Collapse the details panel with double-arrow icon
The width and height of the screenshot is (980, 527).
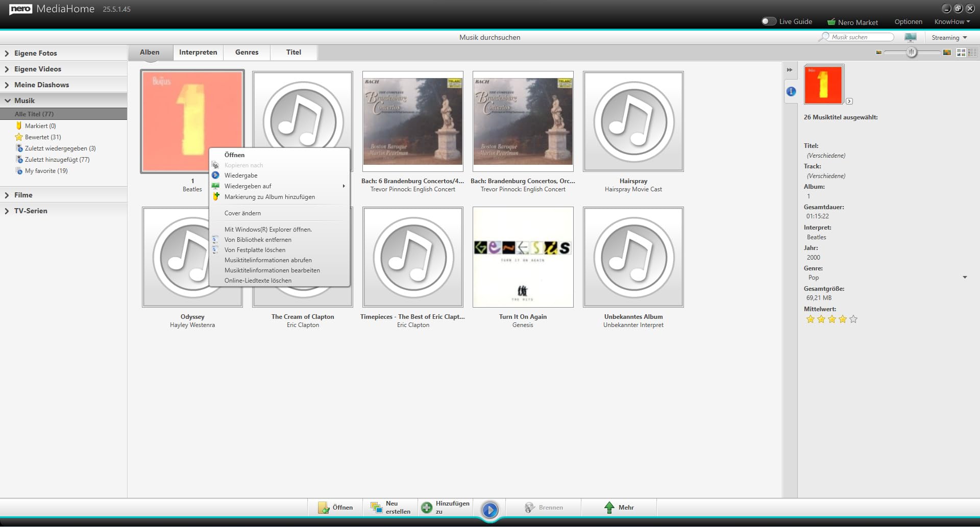click(790, 70)
